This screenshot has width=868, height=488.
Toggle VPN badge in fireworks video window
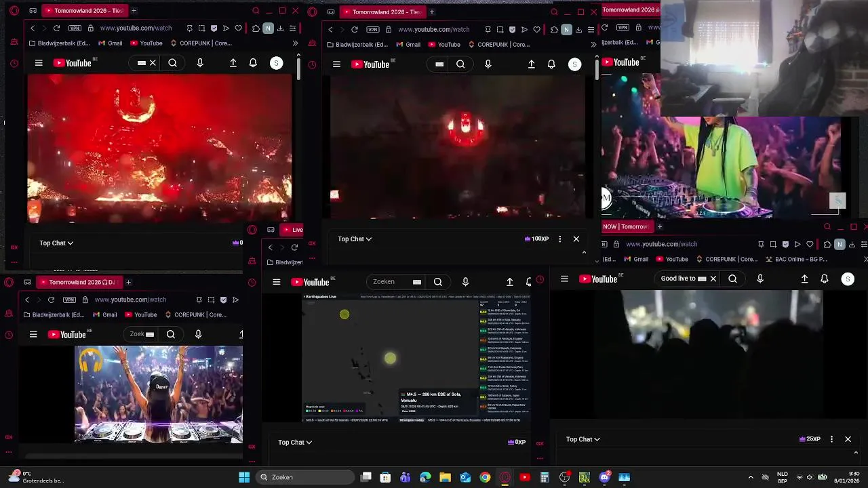(x=75, y=28)
